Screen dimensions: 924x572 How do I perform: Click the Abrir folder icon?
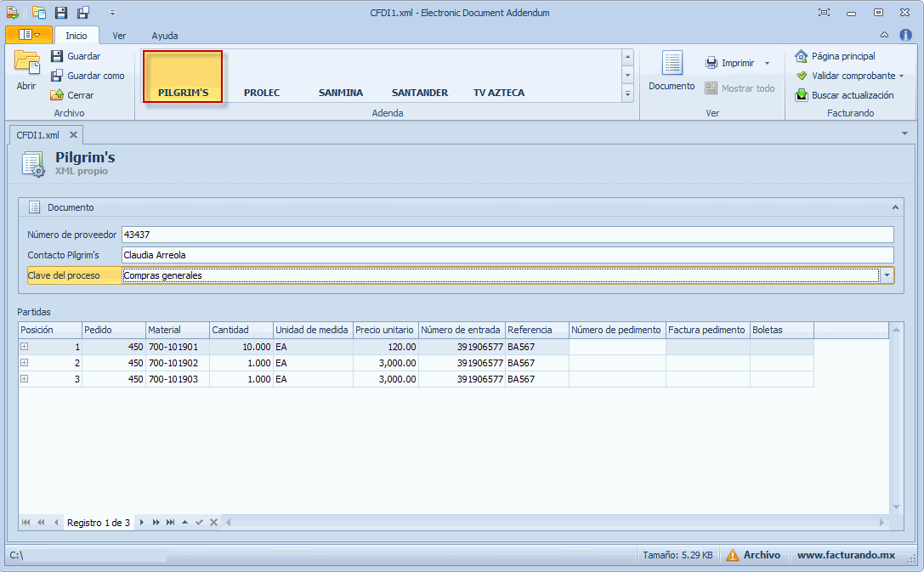click(26, 63)
